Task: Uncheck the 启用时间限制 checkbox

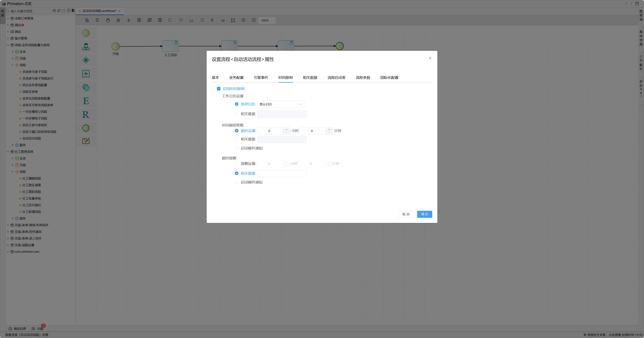Action: (218, 89)
